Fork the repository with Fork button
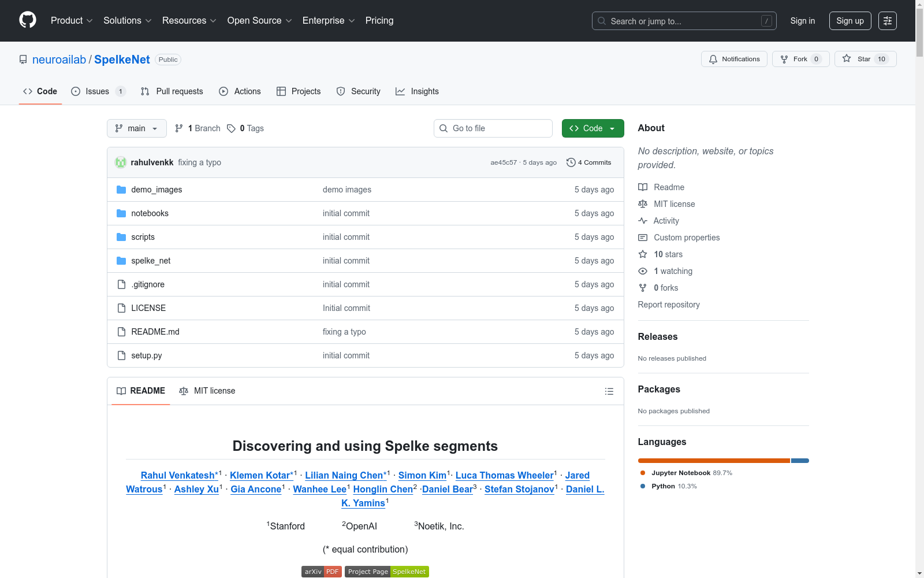Image resolution: width=924 pixels, height=578 pixels. coord(801,59)
